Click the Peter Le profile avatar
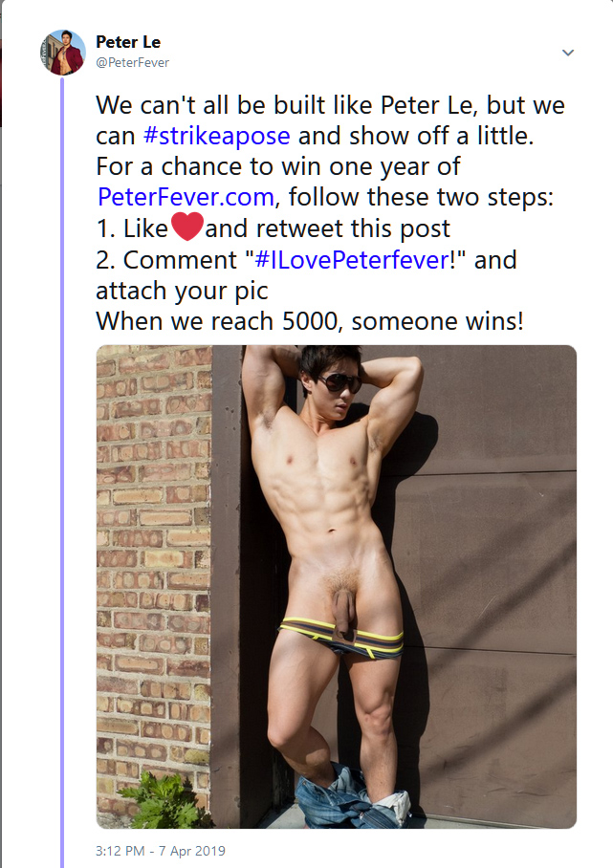 [x=63, y=53]
